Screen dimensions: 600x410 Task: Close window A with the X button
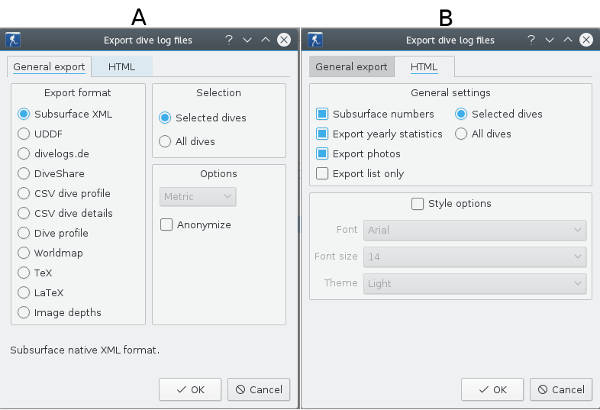pos(284,40)
